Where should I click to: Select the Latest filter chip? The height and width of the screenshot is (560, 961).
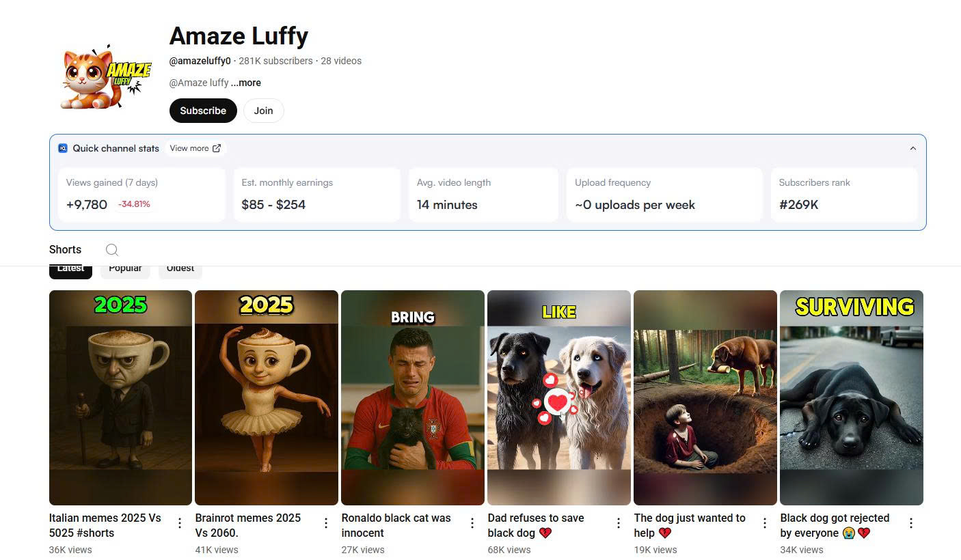tap(70, 270)
